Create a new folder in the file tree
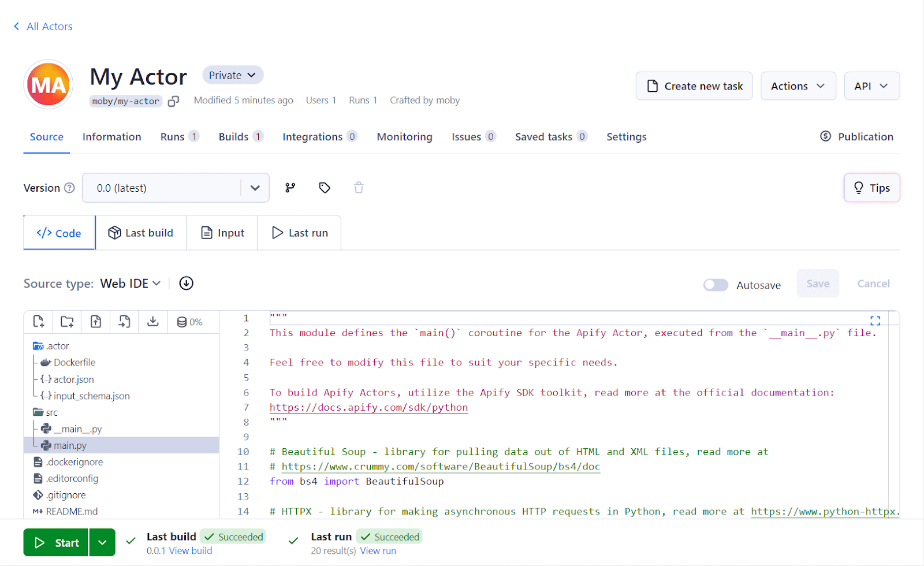Image resolution: width=924 pixels, height=566 pixels. coord(66,322)
